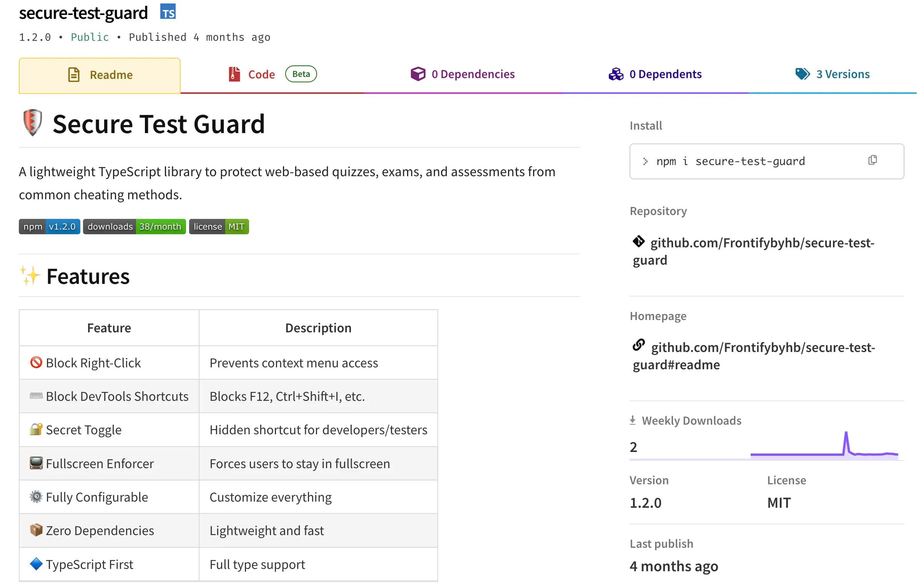Screen dimensions: 924x587
Task: Copy the npm install command
Action: 872,160
